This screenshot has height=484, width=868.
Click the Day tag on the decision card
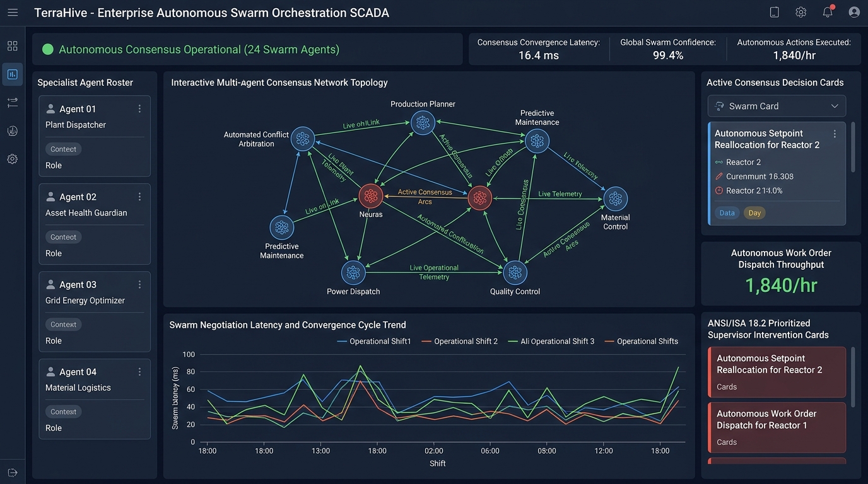pyautogui.click(x=754, y=213)
